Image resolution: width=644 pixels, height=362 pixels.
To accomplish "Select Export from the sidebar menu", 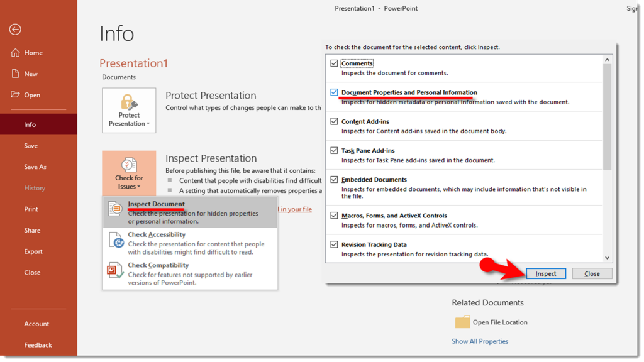I will pos(33,251).
